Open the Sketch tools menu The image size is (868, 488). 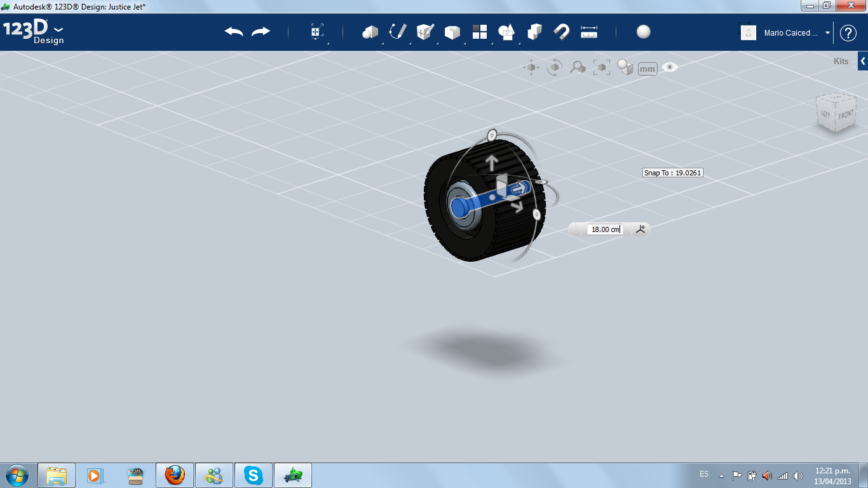point(398,32)
